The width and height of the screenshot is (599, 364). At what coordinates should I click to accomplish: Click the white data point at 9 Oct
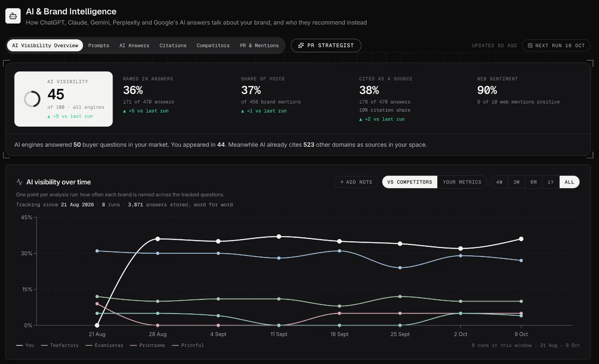click(521, 239)
